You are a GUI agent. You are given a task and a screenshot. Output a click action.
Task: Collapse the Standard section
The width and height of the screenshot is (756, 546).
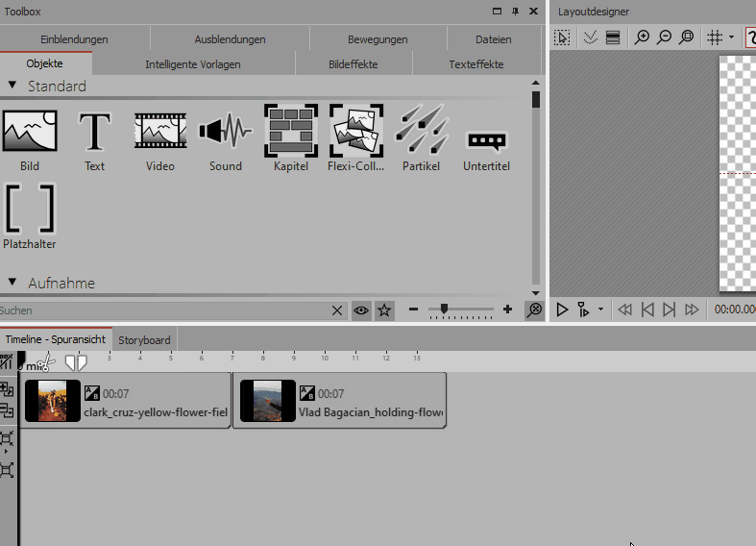coord(12,86)
